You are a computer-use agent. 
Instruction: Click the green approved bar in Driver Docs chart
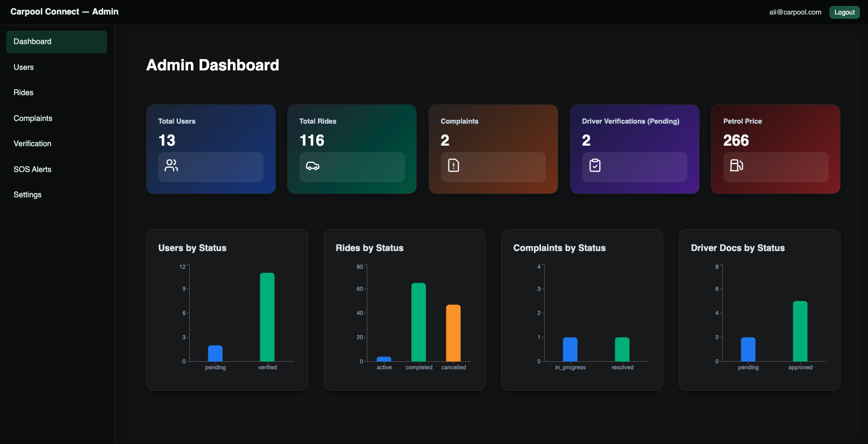coord(800,331)
